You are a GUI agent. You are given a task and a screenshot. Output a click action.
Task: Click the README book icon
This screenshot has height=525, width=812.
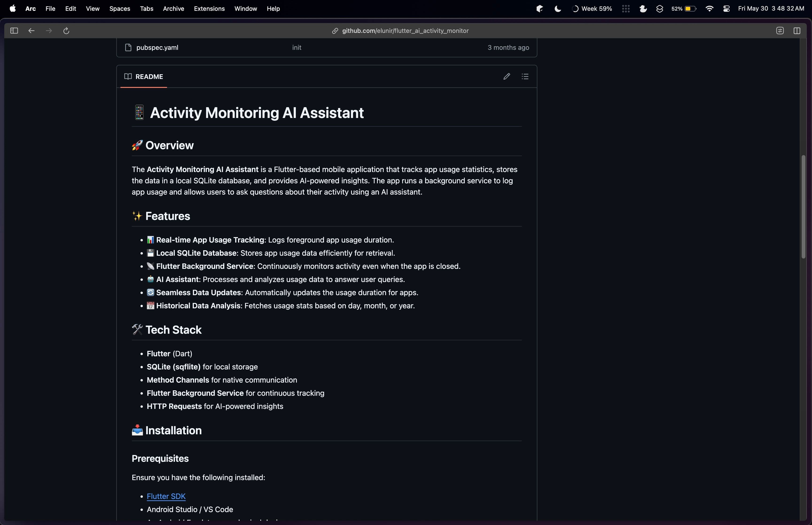pos(128,76)
